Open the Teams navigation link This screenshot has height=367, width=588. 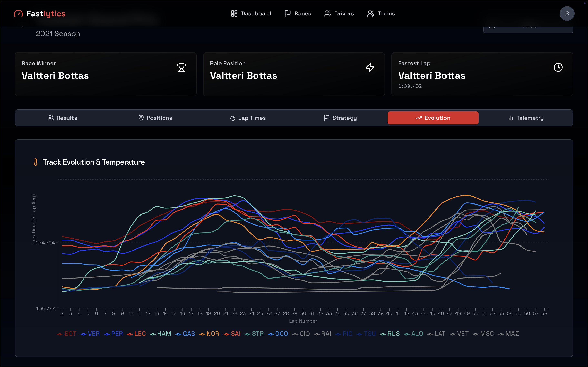(381, 14)
